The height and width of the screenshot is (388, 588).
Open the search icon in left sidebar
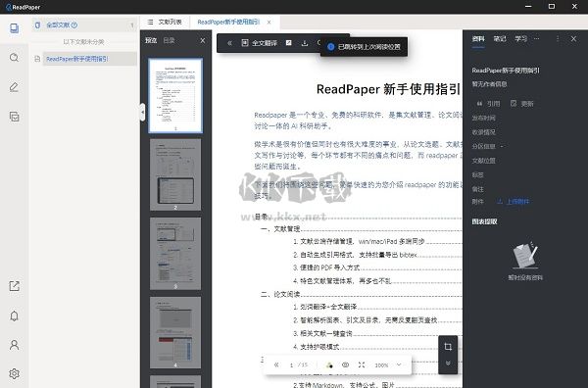[x=15, y=58]
